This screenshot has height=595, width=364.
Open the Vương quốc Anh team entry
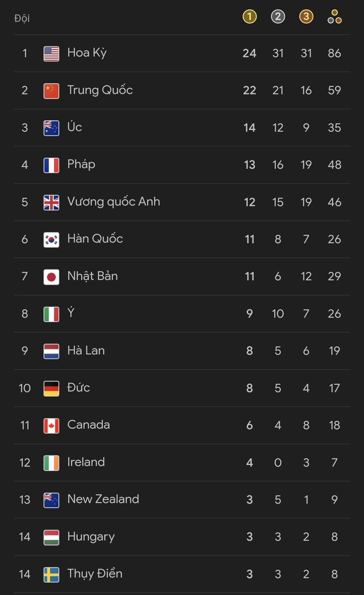pos(113,201)
